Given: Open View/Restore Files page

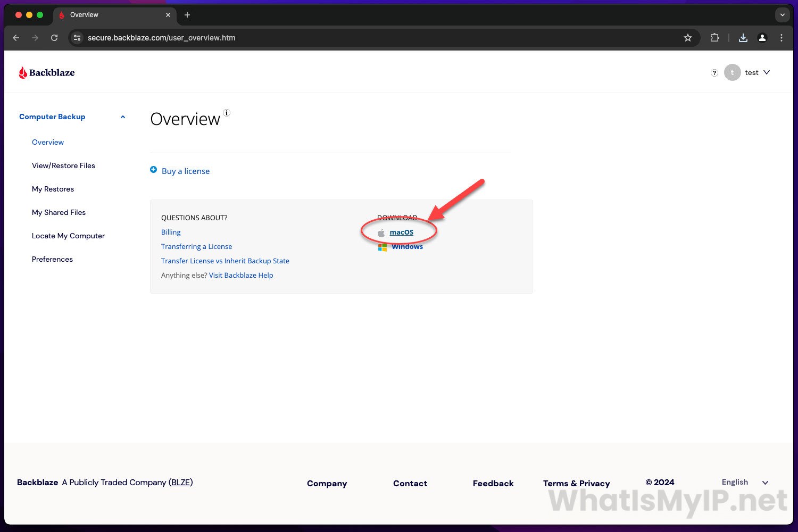Looking at the screenshot, I should (x=63, y=165).
